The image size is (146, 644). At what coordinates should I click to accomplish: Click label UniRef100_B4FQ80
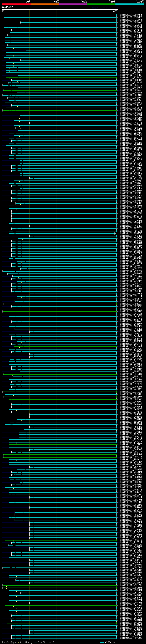tap(131, 374)
